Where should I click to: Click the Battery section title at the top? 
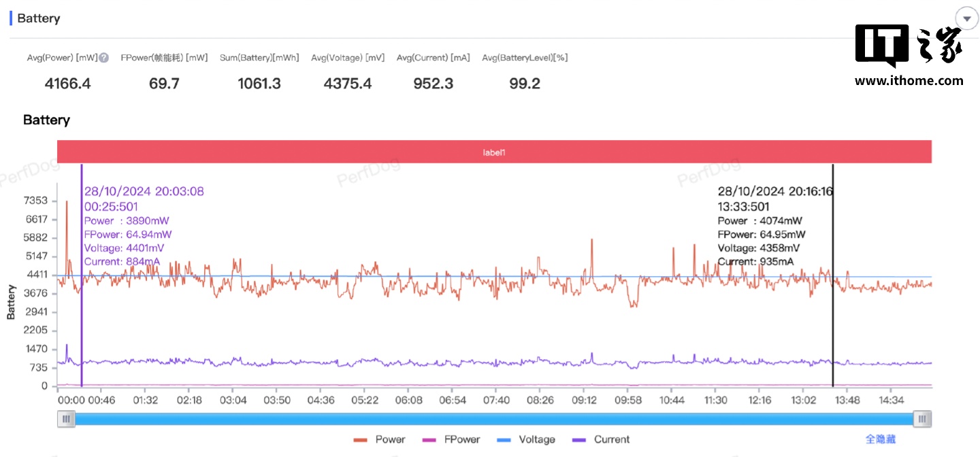pyautogui.click(x=39, y=18)
